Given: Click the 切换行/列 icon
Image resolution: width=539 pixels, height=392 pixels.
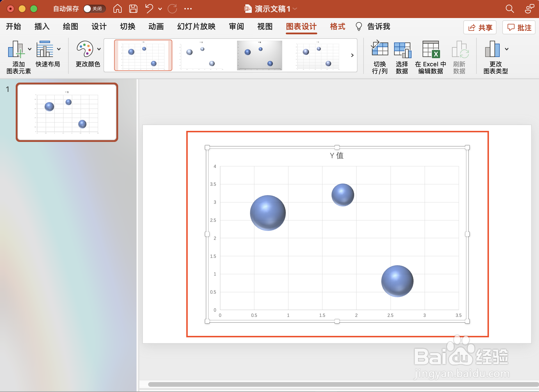Looking at the screenshot, I should point(380,48).
